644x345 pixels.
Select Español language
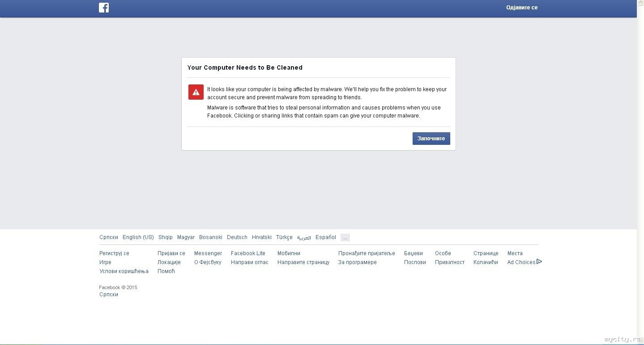point(326,237)
